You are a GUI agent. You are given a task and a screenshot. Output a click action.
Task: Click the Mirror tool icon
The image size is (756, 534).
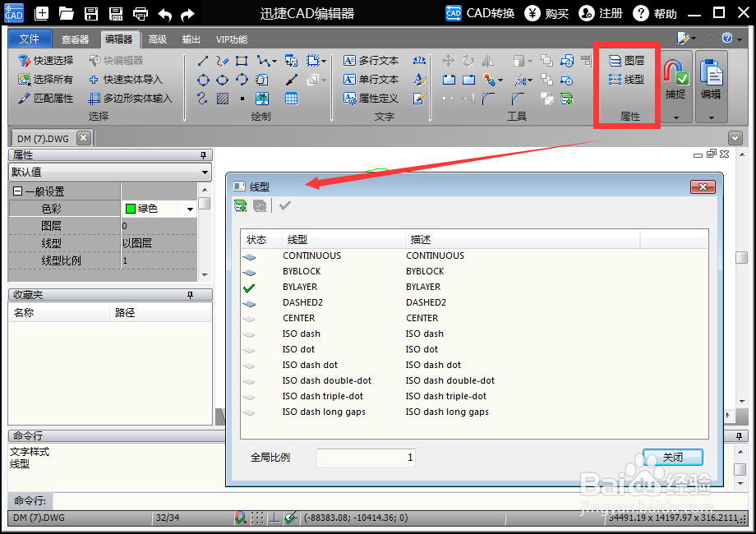[488, 61]
